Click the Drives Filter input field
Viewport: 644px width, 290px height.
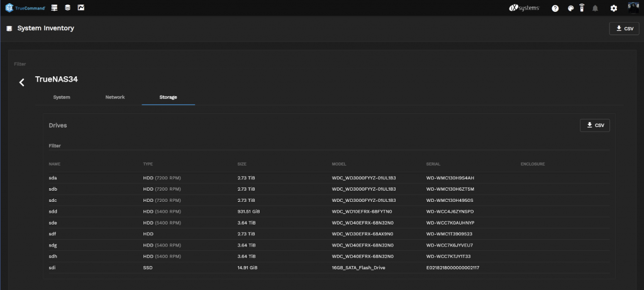click(328, 146)
